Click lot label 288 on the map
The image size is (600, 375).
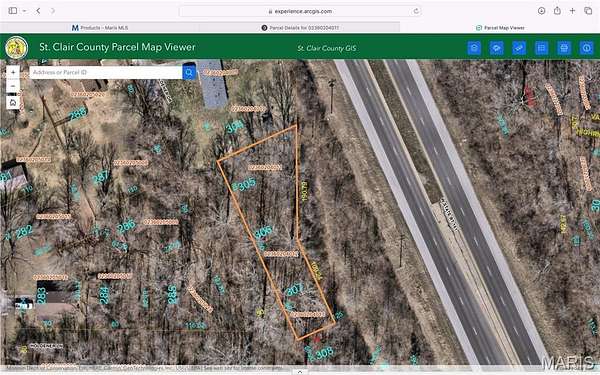pos(78,113)
